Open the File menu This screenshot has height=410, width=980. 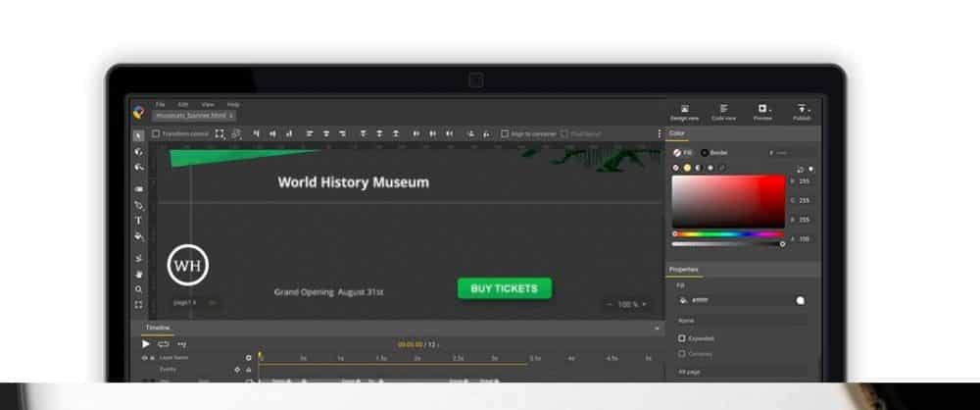[x=160, y=104]
